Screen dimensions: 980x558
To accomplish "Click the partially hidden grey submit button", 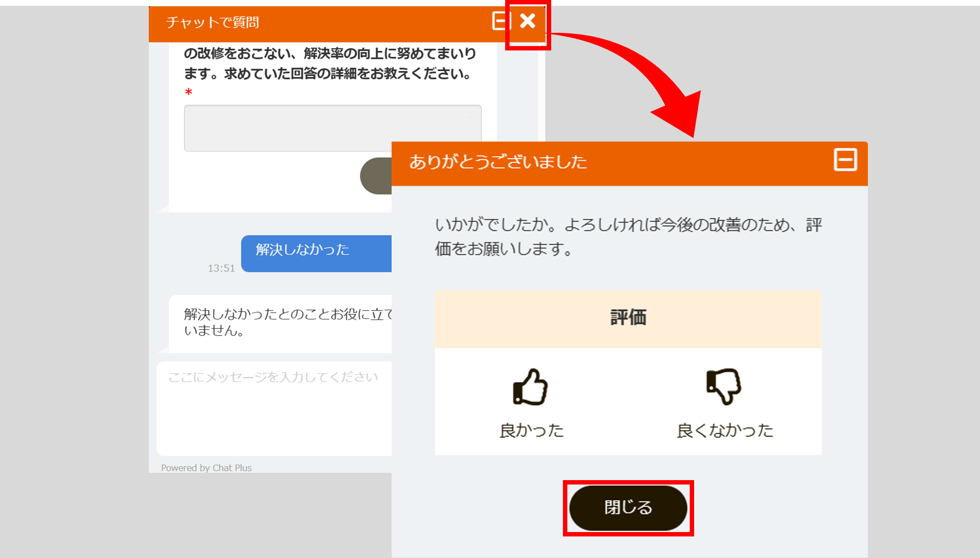I will pyautogui.click(x=376, y=176).
